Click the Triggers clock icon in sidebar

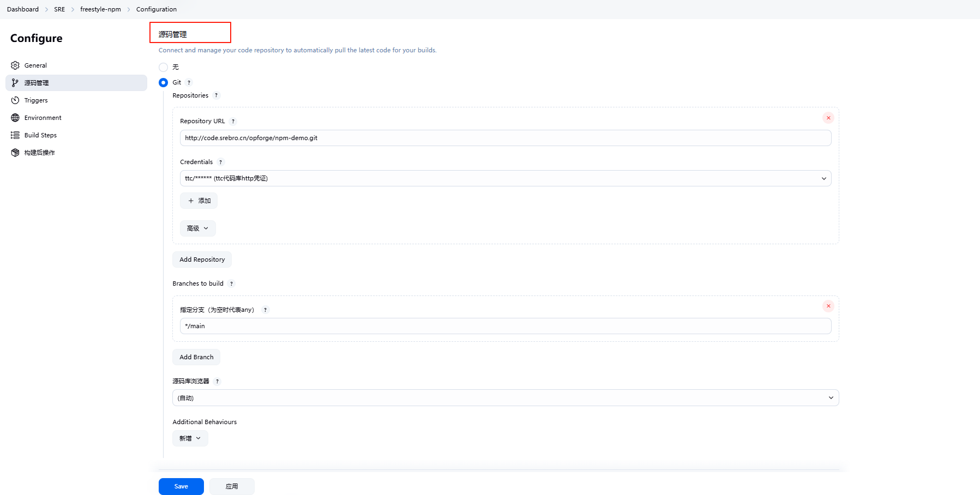tap(15, 100)
